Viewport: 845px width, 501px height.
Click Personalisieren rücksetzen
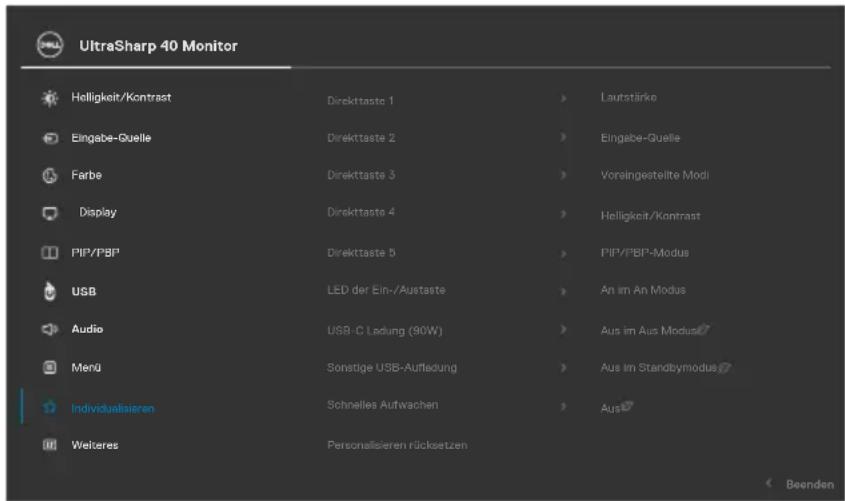397,445
